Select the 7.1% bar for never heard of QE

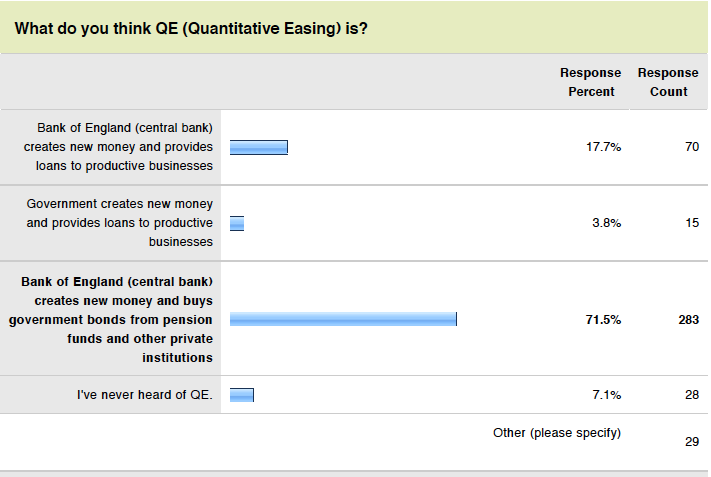(x=242, y=395)
